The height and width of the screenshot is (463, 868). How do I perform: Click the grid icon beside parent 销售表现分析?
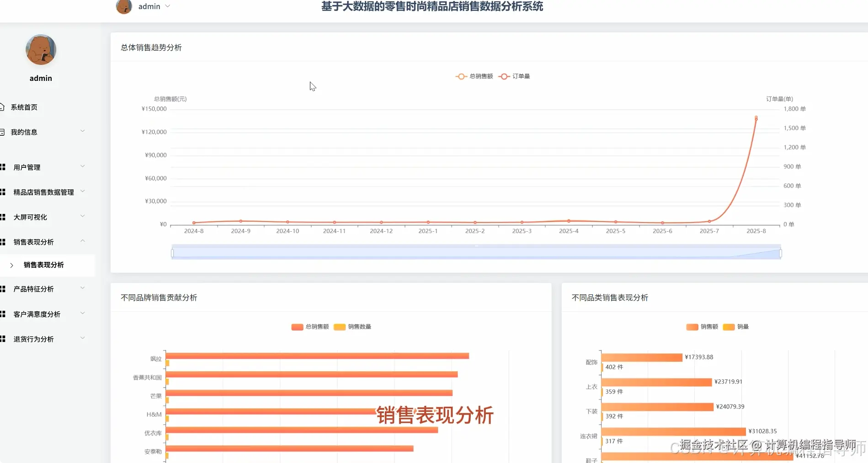(3, 242)
